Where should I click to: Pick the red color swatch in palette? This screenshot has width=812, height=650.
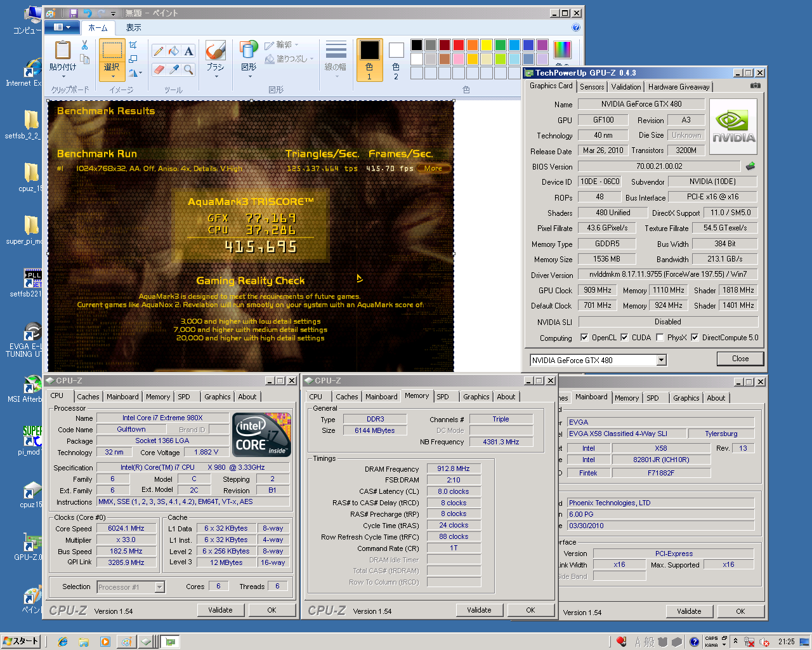coord(459,44)
